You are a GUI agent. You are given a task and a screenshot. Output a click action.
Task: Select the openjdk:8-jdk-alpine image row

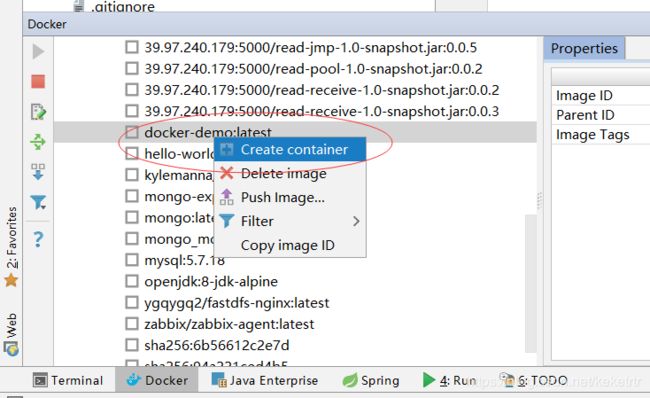click(x=295, y=282)
